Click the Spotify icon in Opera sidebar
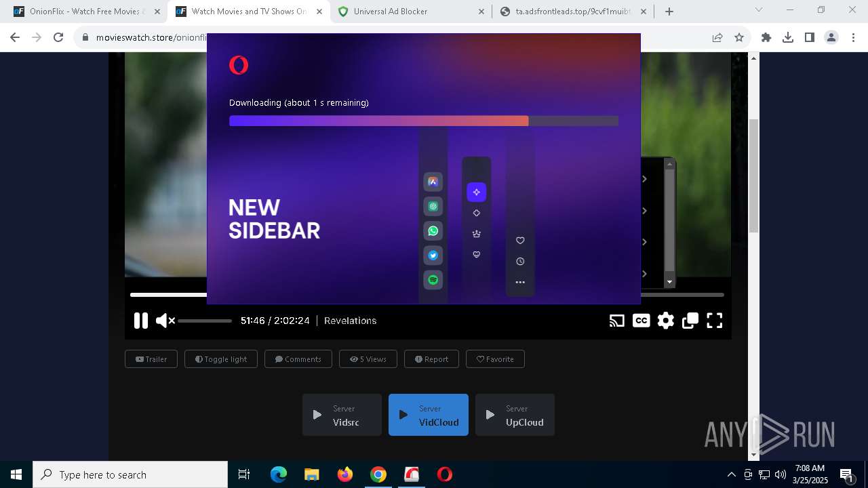Image resolution: width=868 pixels, height=488 pixels. (x=433, y=280)
